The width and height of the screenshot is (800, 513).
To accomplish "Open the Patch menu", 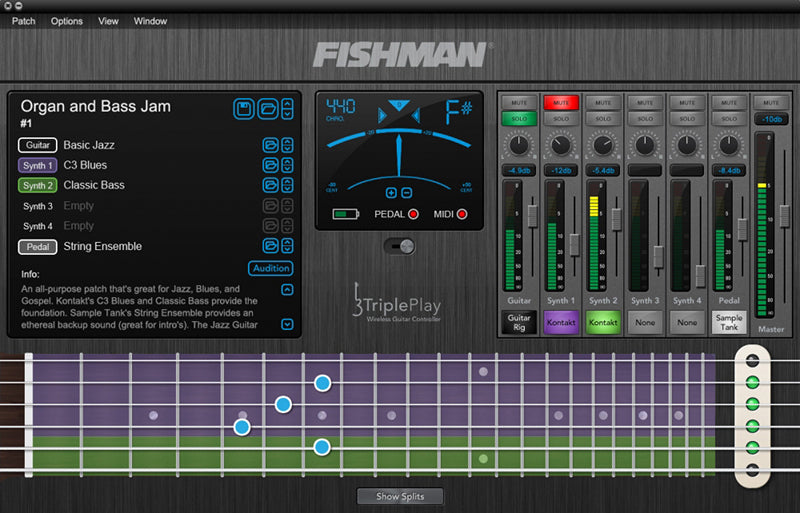I will coord(23,21).
